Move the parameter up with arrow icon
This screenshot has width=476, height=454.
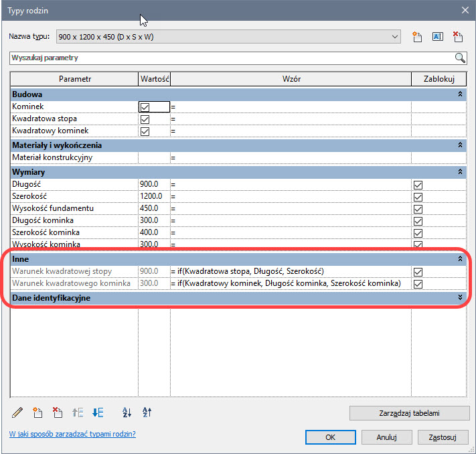point(78,412)
